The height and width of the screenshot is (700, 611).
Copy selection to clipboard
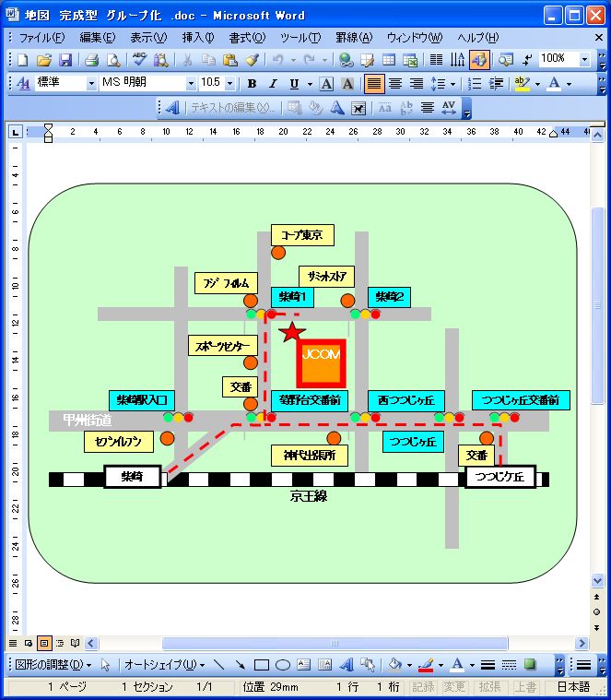click(x=208, y=59)
